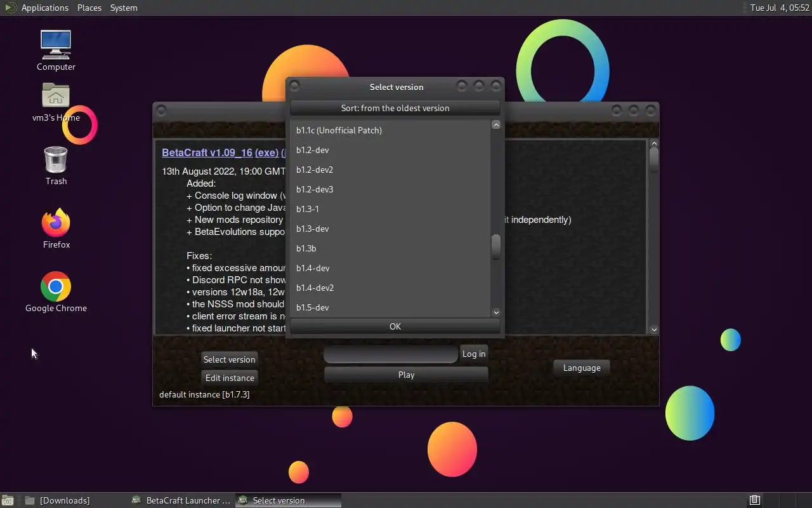The width and height of the screenshot is (812, 508).
Task: Click the Log in button
Action: pyautogui.click(x=474, y=354)
